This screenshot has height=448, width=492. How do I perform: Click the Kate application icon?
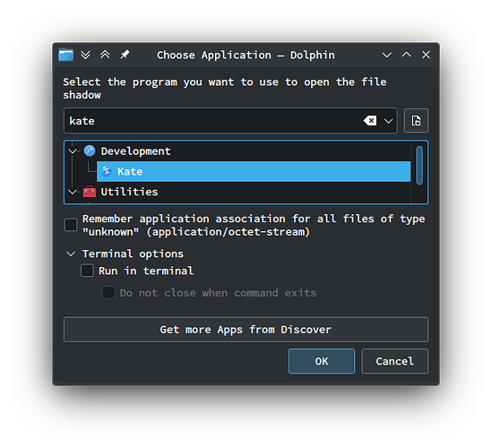pyautogui.click(x=107, y=171)
